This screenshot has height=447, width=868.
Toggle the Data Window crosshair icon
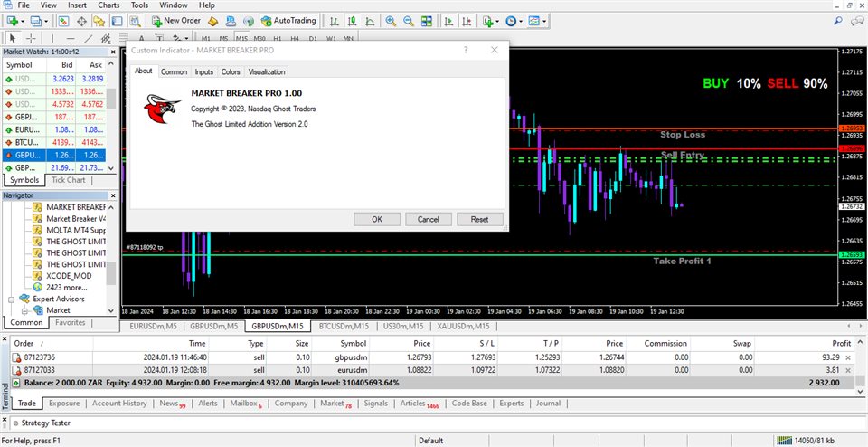(81, 21)
